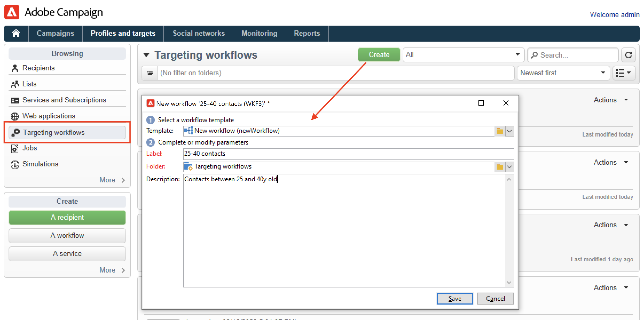Expand the Template dropdown arrow
This screenshot has width=644, height=320.
[x=509, y=131]
